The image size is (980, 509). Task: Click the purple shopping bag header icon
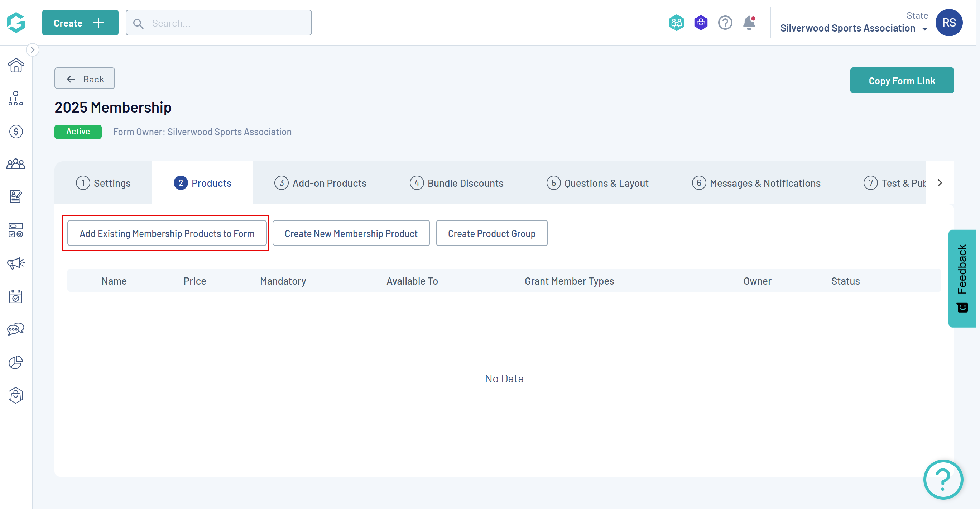pyautogui.click(x=700, y=23)
